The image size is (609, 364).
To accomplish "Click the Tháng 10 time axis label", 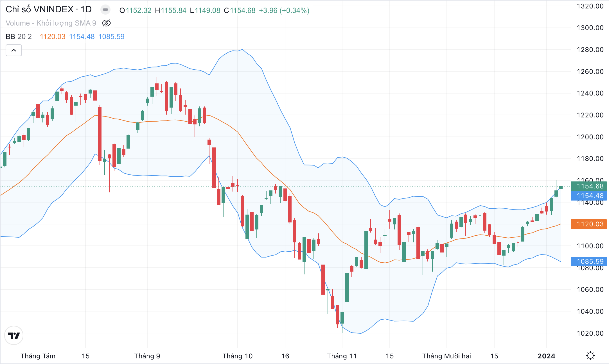I will click(238, 356).
